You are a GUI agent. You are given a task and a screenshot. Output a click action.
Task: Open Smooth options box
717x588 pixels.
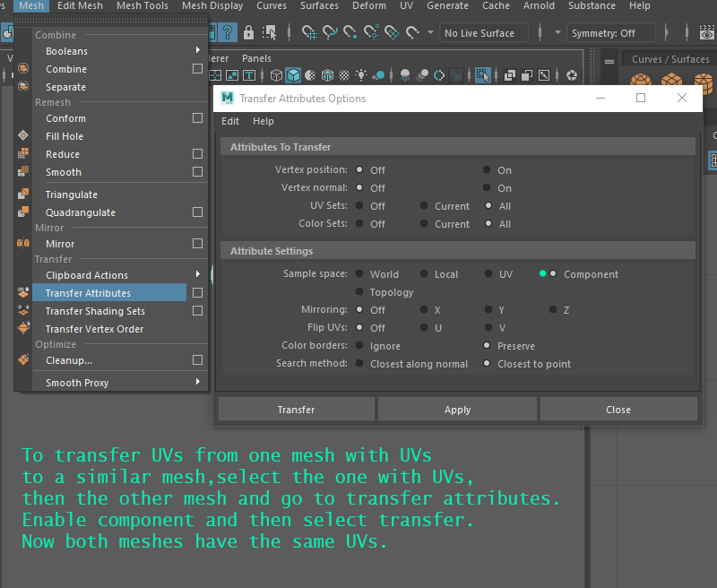coord(197,172)
